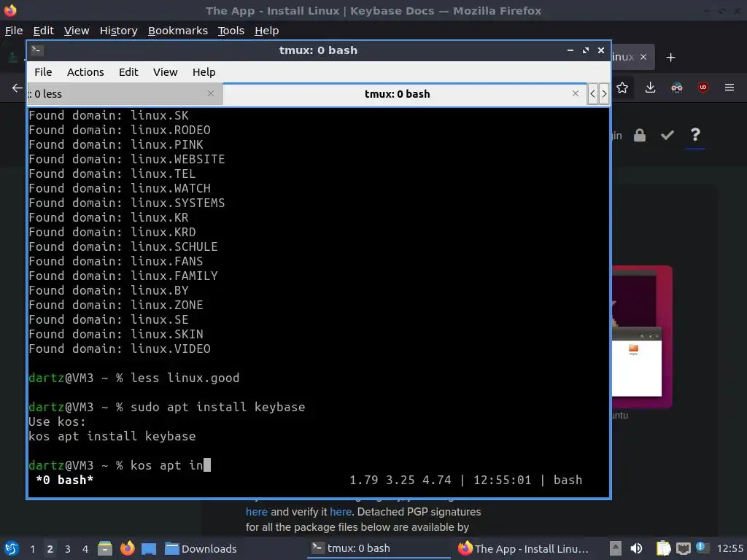Open the glasses-face extension icon in Firefox
The width and height of the screenshot is (747, 560).
(x=676, y=87)
